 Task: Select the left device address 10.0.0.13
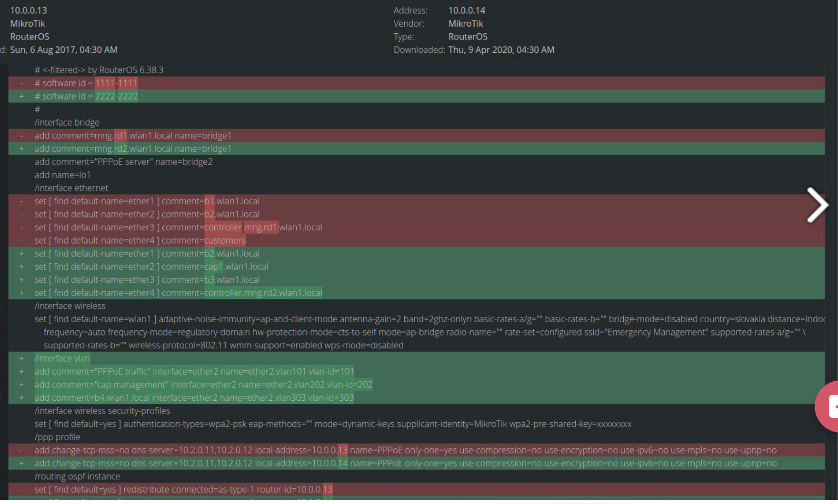coord(29,10)
